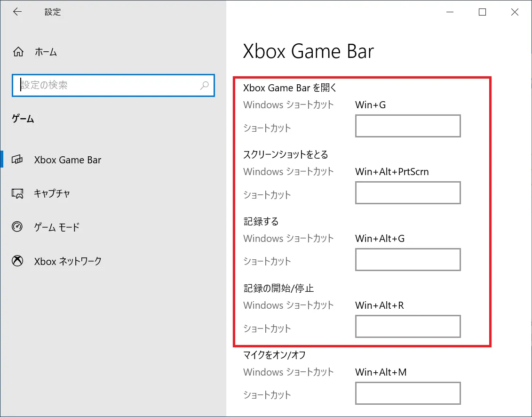Focus the 設定の検索 search box
The image size is (532, 417).
coord(113,85)
